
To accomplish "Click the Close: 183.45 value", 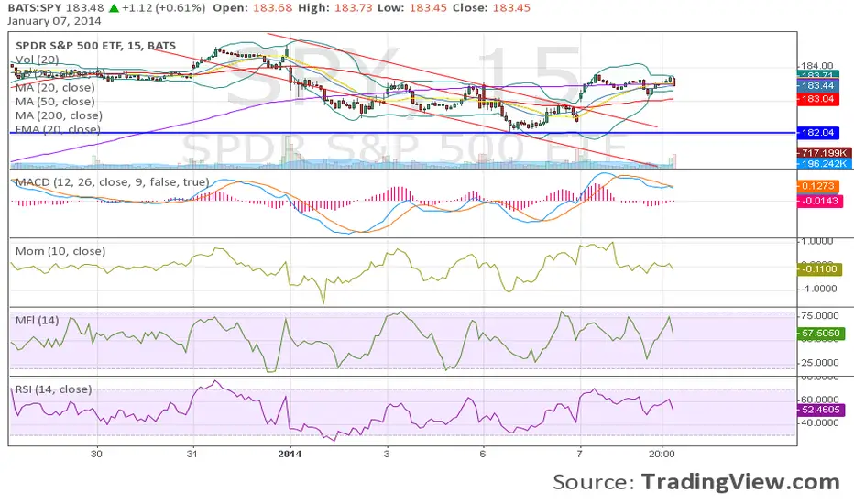I will [491, 8].
